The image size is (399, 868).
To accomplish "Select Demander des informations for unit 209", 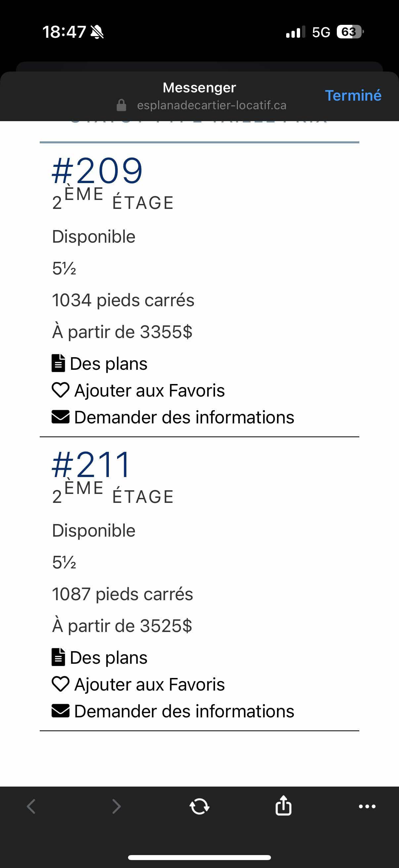I will coord(184,417).
